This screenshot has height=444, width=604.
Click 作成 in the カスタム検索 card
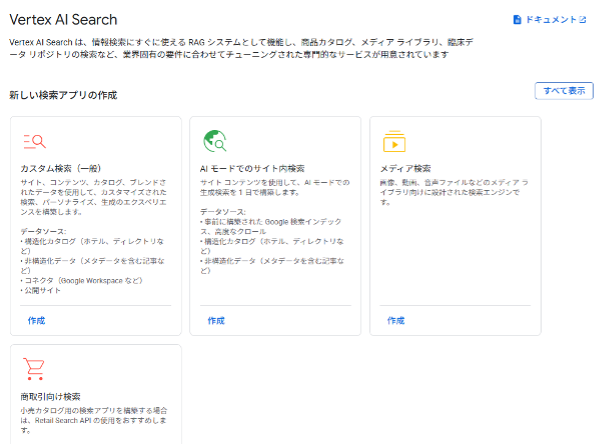36,320
